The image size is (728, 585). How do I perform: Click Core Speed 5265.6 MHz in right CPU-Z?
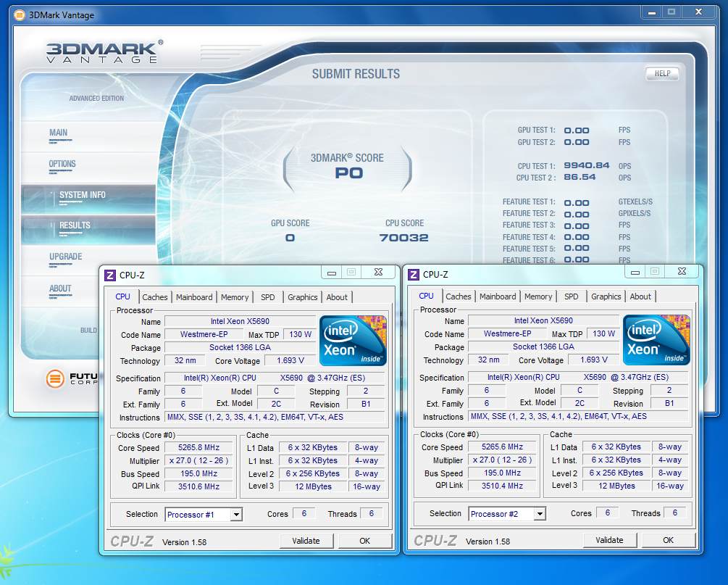(503, 447)
